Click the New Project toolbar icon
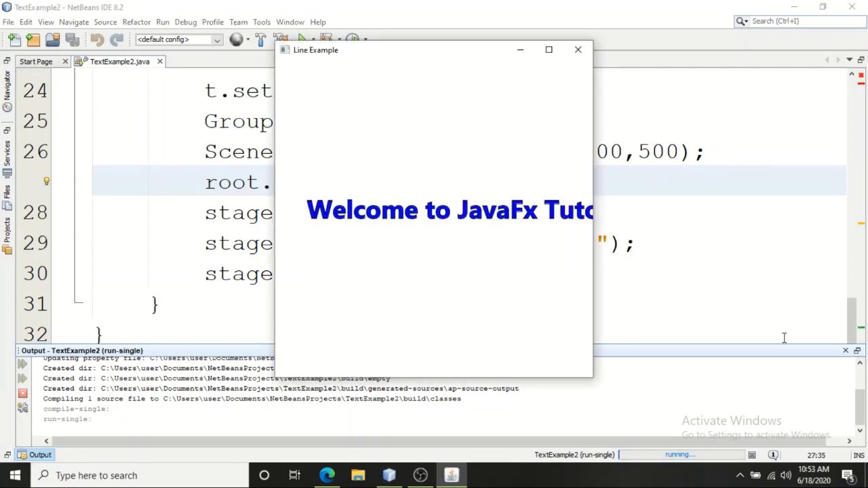The width and height of the screenshot is (868, 488). (x=33, y=39)
